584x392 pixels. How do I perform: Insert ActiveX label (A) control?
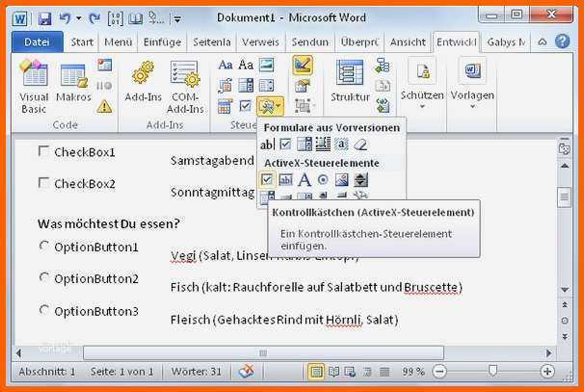click(x=305, y=180)
